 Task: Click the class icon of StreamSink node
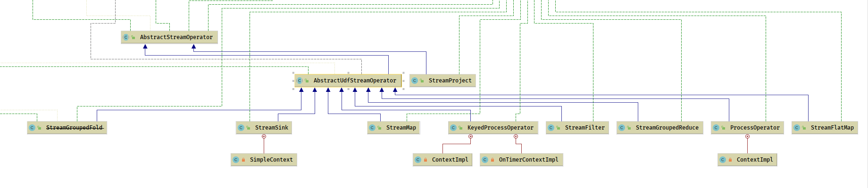click(241, 128)
